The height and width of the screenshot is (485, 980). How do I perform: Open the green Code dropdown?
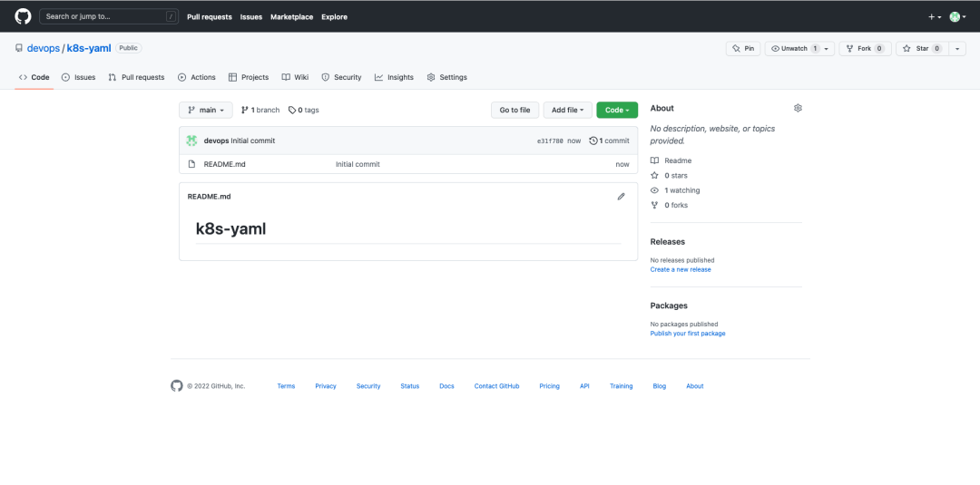coord(617,110)
